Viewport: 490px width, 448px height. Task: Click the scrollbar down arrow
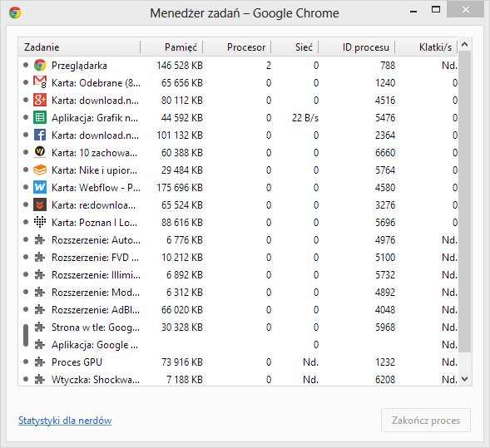(x=465, y=379)
